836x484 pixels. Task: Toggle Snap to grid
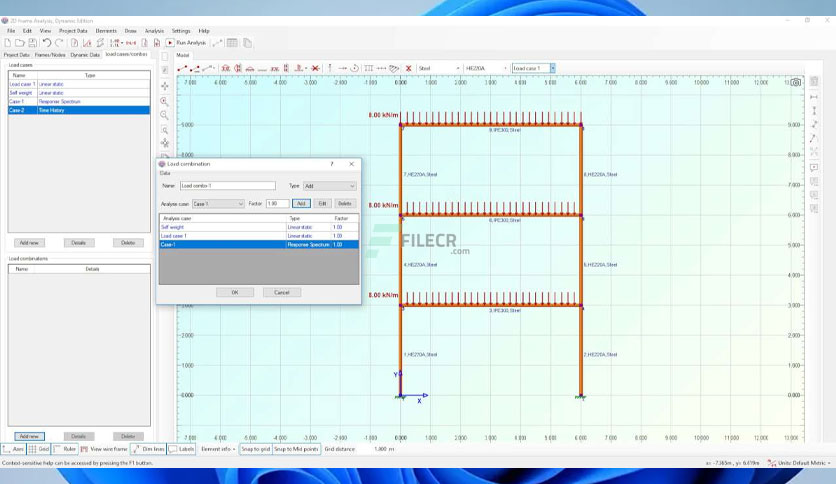click(256, 449)
